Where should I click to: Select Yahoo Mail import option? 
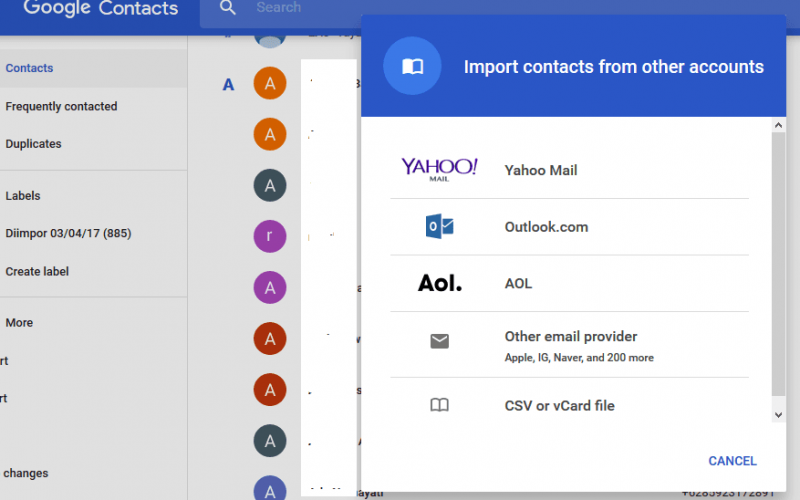click(x=569, y=170)
